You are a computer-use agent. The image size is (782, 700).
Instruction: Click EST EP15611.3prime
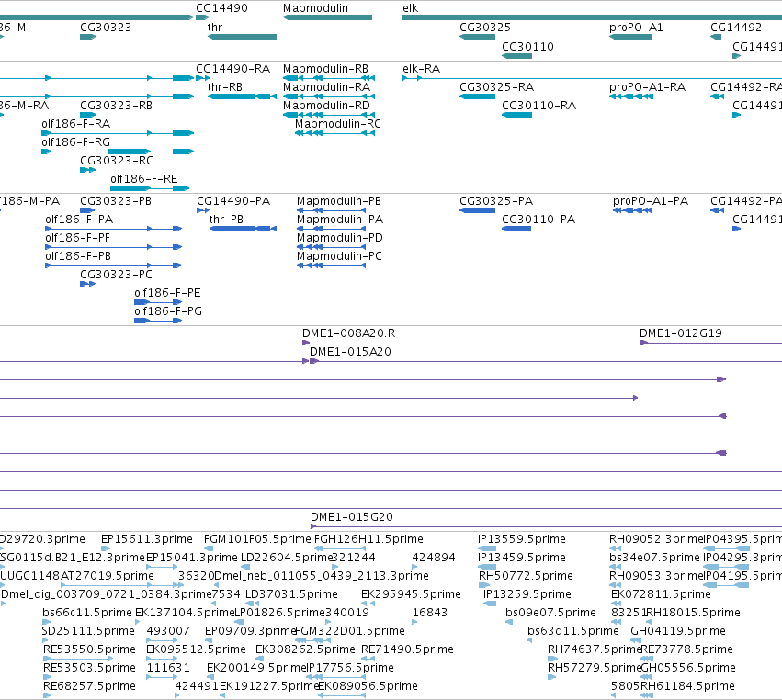(147, 539)
